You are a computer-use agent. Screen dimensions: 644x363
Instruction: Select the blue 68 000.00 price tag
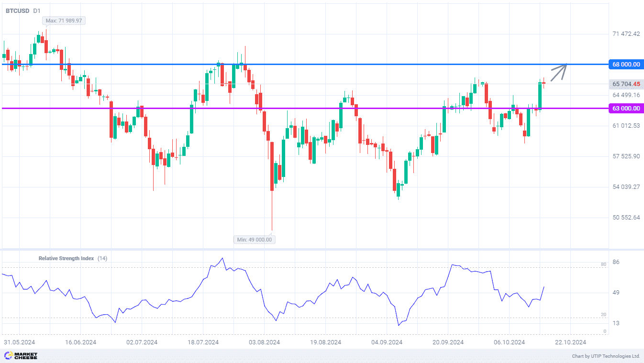(x=626, y=65)
